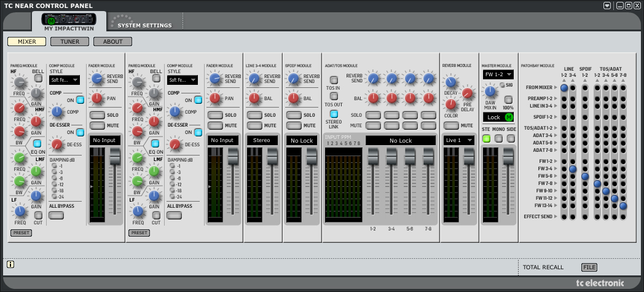Image resolution: width=644 pixels, height=292 pixels.
Task: Select STE stereo monitoring in the Master module
Action: 486,138
